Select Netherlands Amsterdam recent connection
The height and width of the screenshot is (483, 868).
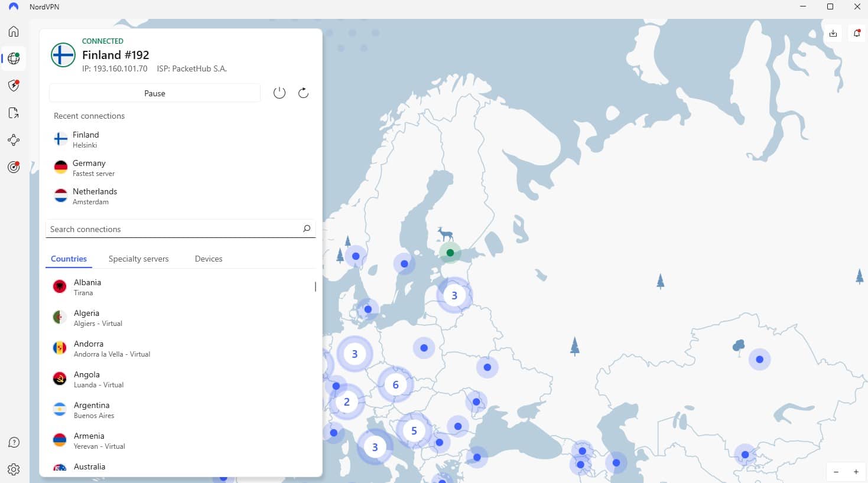point(180,196)
